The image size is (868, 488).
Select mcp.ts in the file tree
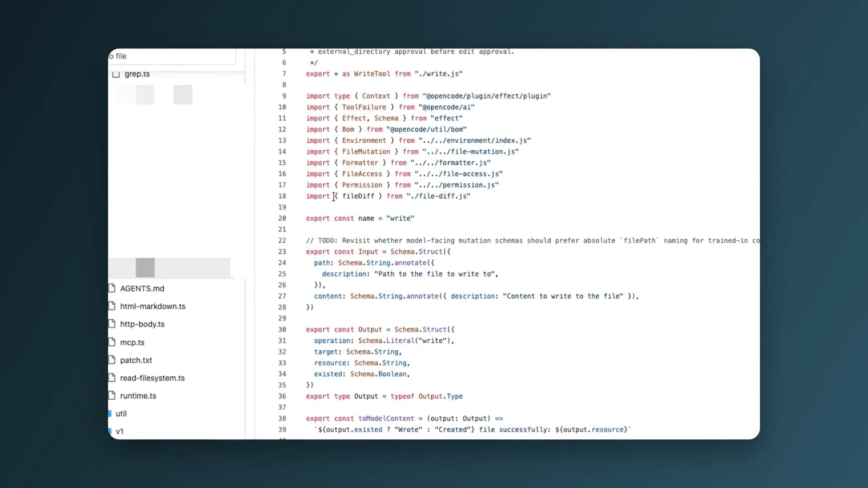(x=132, y=342)
